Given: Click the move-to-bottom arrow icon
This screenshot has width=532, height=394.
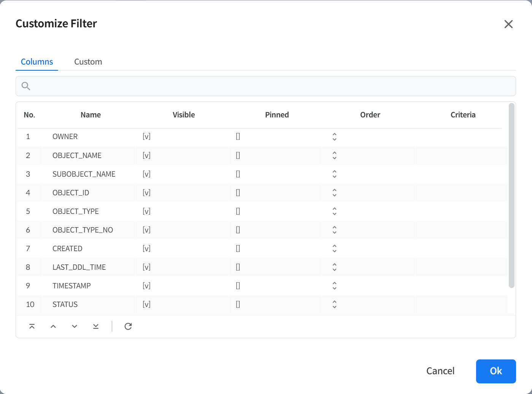Looking at the screenshot, I should 96,326.
